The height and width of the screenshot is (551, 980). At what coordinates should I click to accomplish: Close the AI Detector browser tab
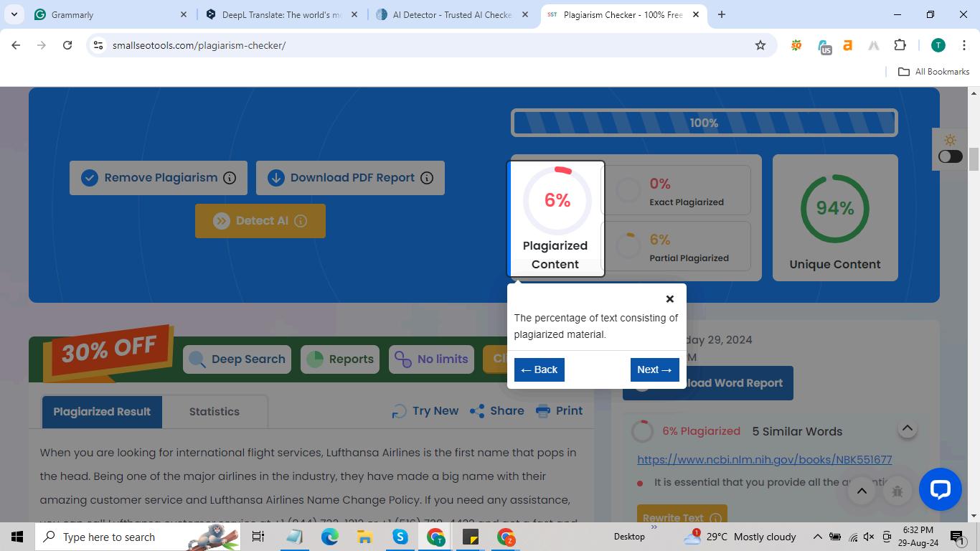click(525, 14)
